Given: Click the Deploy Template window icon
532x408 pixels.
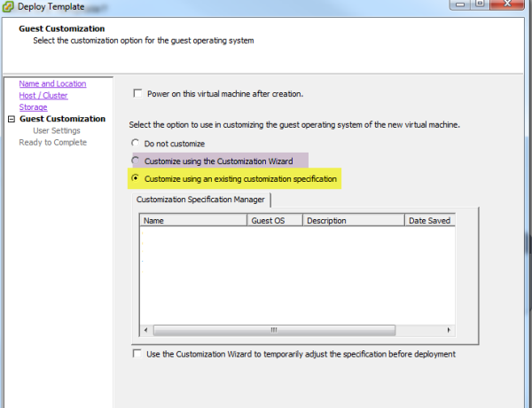Looking at the screenshot, I should pyautogui.click(x=10, y=7).
